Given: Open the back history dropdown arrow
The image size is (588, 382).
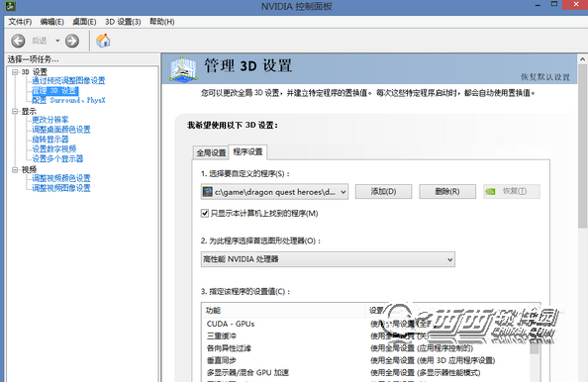Looking at the screenshot, I should (57, 41).
